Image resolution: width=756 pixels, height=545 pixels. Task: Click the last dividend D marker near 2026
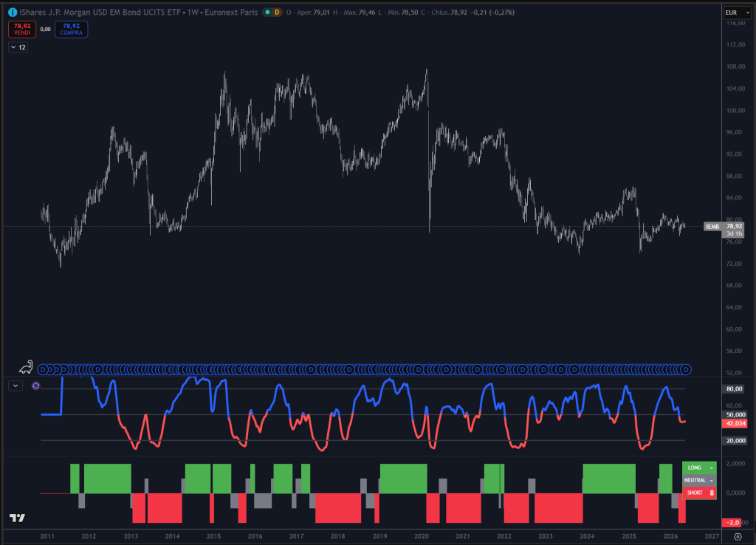point(686,370)
